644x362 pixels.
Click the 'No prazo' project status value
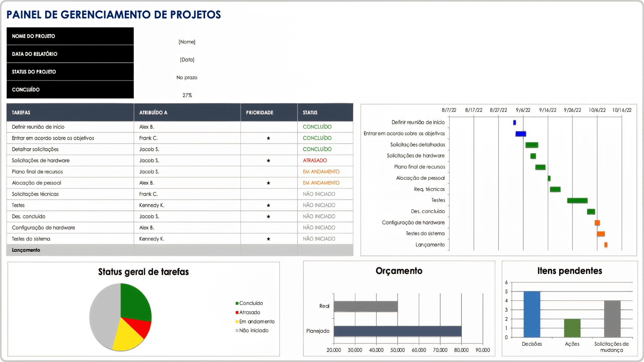point(187,77)
